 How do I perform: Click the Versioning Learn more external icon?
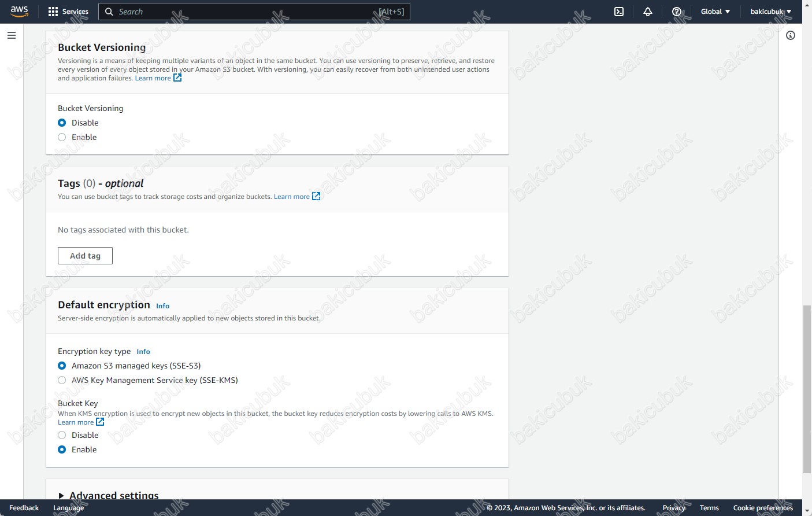pyautogui.click(x=177, y=78)
